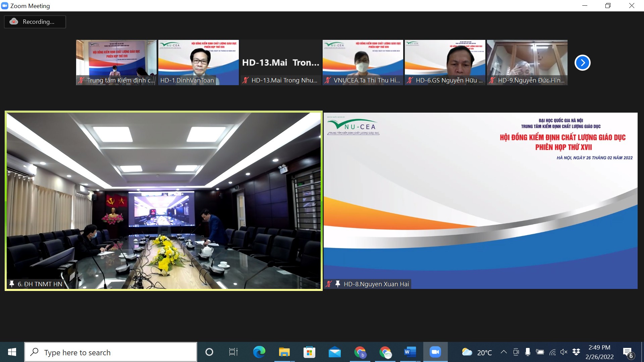Click Windows search input field
The height and width of the screenshot is (362, 644).
pos(111,352)
